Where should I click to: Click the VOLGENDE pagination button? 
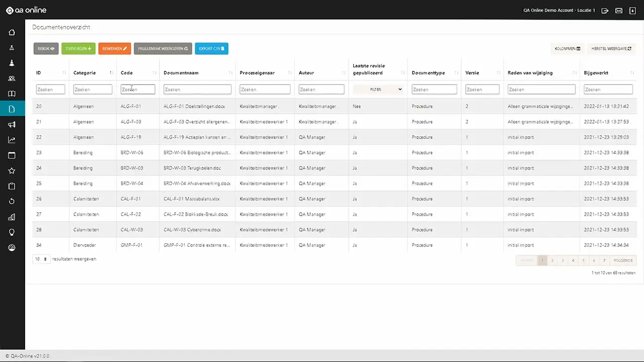tap(623, 260)
